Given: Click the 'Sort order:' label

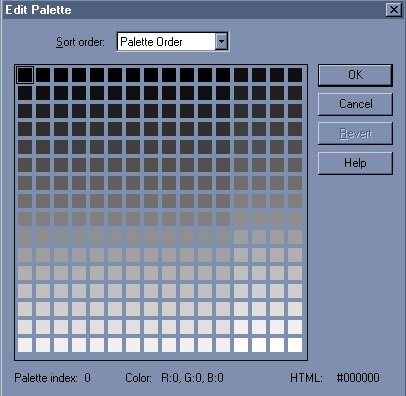Looking at the screenshot, I should 80,42.
